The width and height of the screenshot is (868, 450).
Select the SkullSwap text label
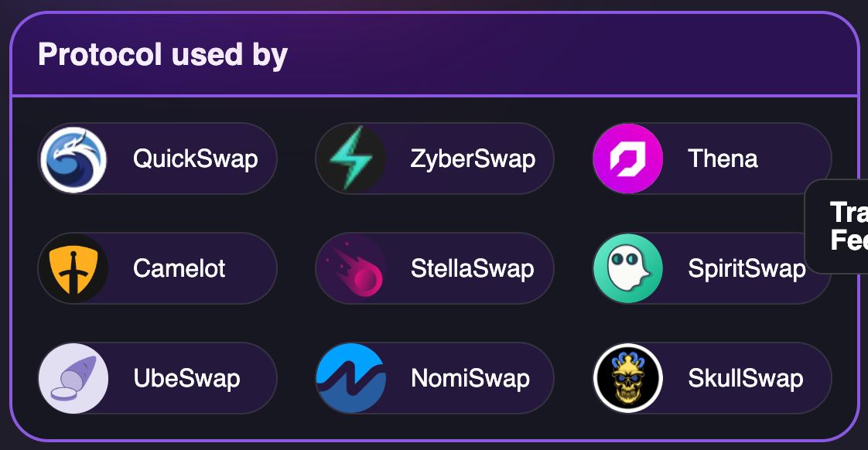[x=746, y=379]
